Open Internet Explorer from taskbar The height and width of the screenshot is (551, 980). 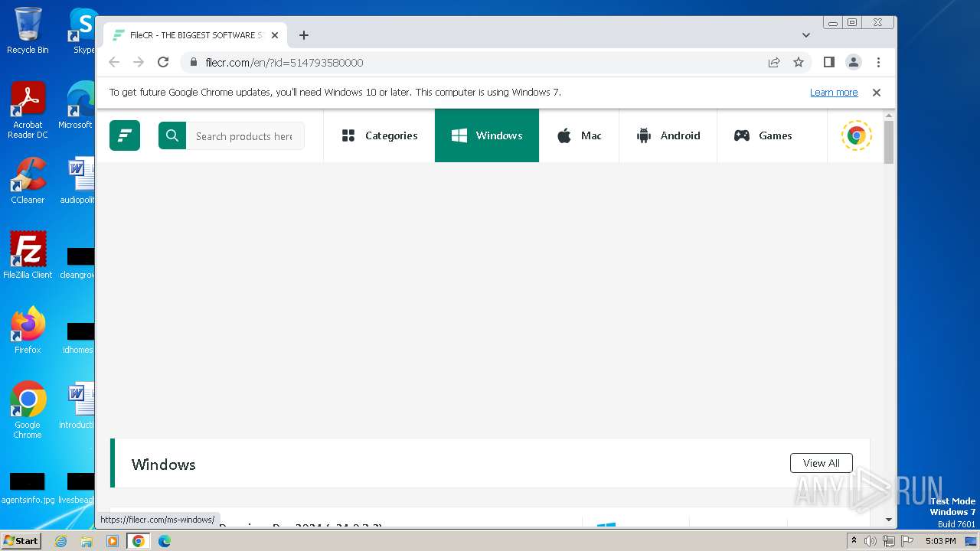tap(61, 541)
